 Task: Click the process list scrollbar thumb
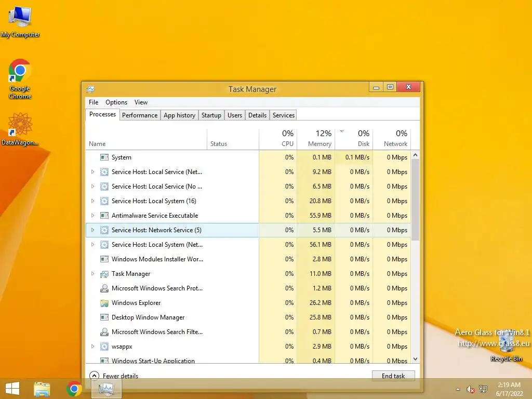click(x=415, y=199)
